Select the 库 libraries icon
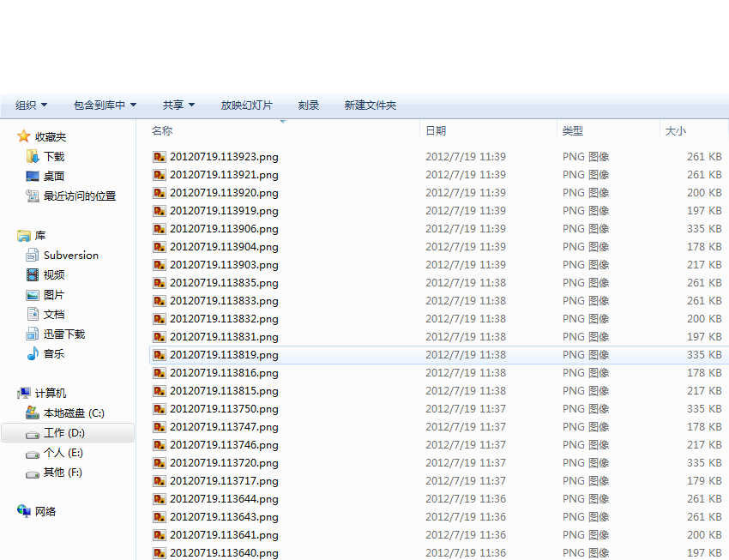 click(x=24, y=236)
